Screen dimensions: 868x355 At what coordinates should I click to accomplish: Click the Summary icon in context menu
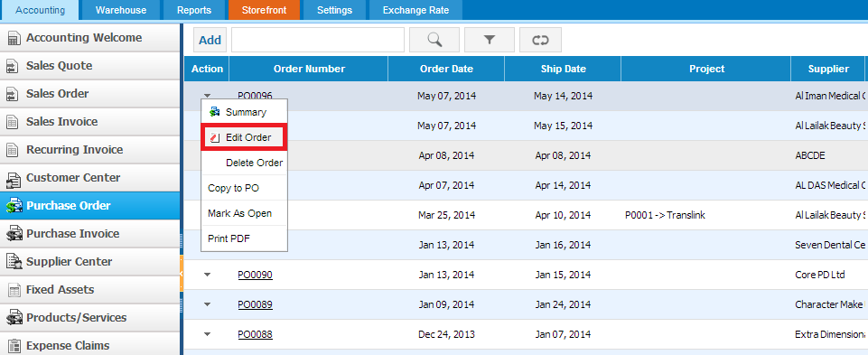tap(215, 112)
